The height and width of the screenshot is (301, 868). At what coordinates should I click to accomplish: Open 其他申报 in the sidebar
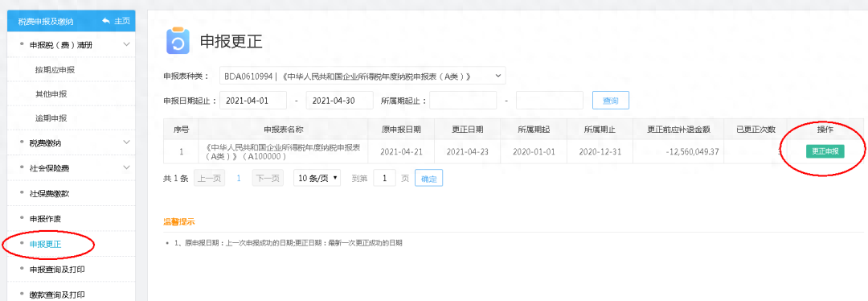point(51,94)
